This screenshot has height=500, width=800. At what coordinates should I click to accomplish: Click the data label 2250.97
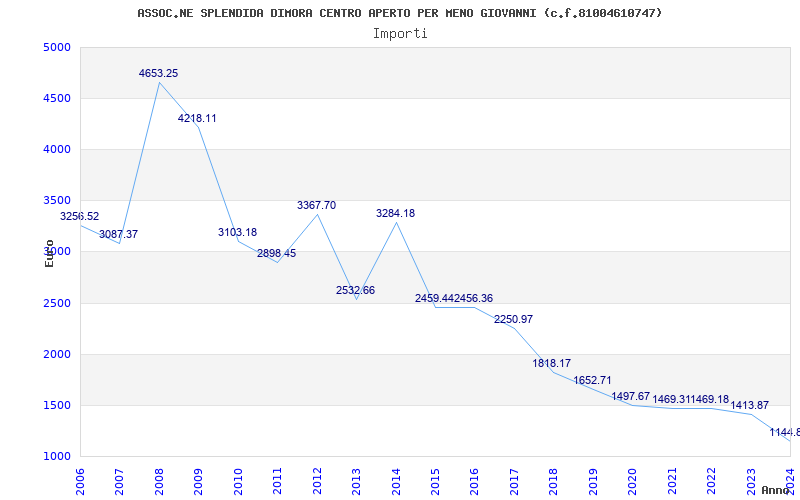click(x=513, y=319)
